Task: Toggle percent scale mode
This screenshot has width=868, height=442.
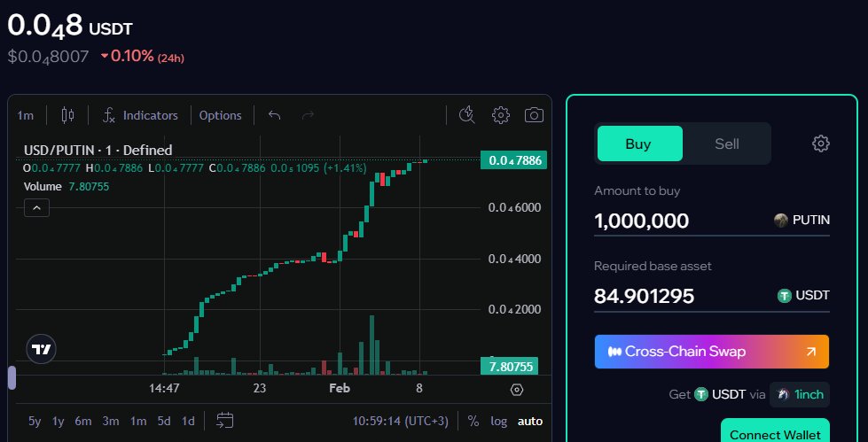Action: point(473,421)
